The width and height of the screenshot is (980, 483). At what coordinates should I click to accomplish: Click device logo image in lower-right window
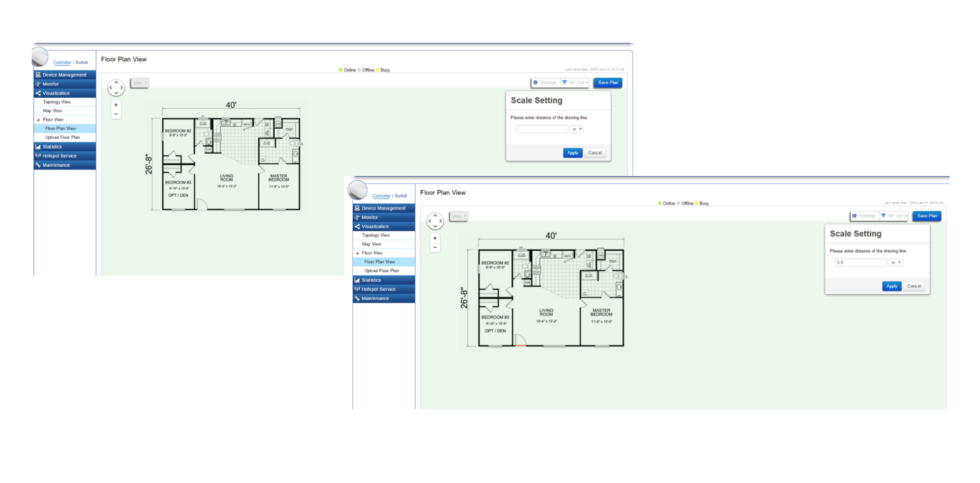[358, 190]
